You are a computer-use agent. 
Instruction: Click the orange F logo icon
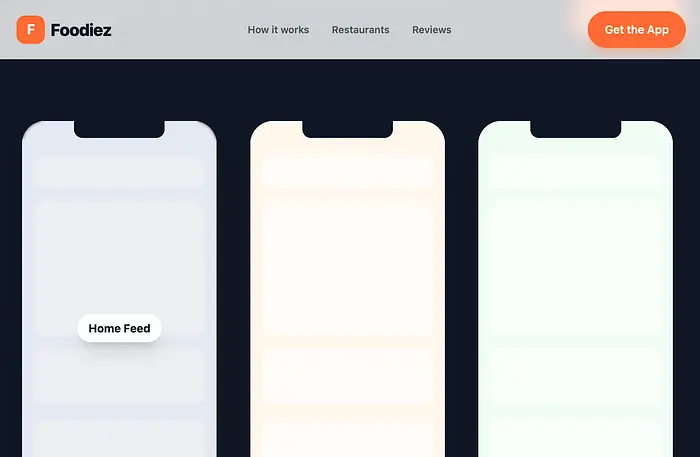[31, 30]
